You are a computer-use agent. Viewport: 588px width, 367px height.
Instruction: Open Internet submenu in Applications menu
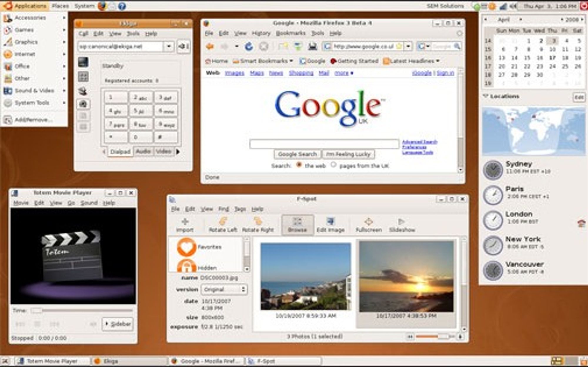pos(34,54)
